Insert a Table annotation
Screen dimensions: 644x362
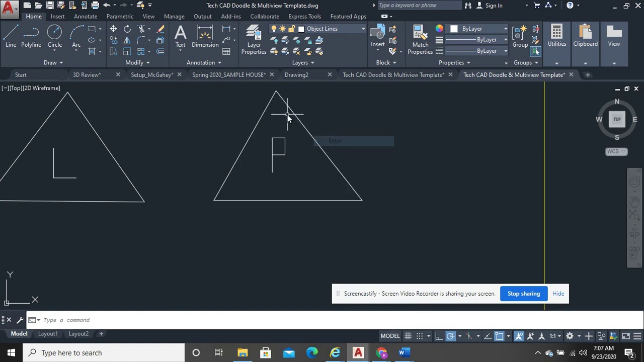226,51
